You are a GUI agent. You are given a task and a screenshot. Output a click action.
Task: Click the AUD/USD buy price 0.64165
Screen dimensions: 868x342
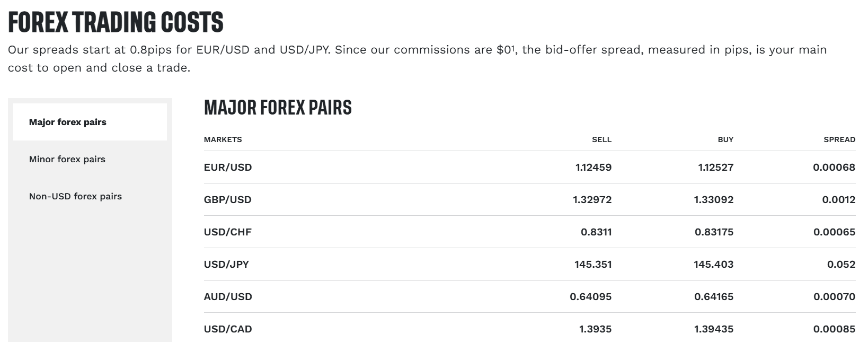point(714,296)
